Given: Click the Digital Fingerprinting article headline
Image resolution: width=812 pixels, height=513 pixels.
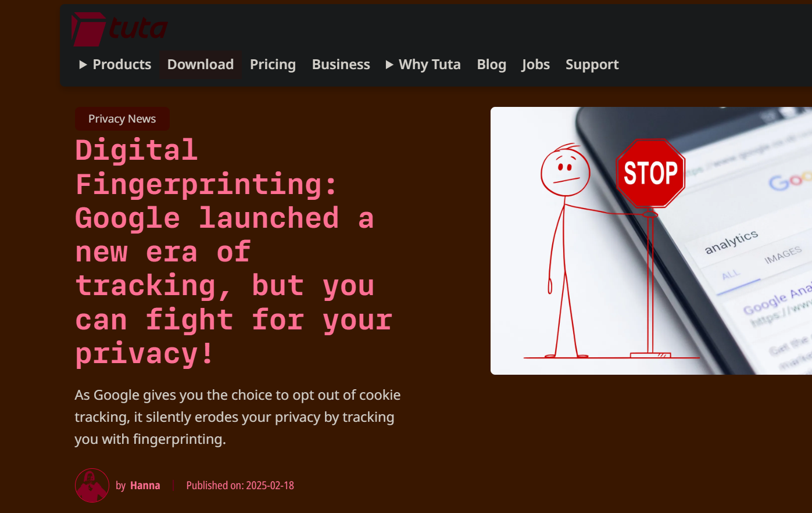Looking at the screenshot, I should 234,252.
